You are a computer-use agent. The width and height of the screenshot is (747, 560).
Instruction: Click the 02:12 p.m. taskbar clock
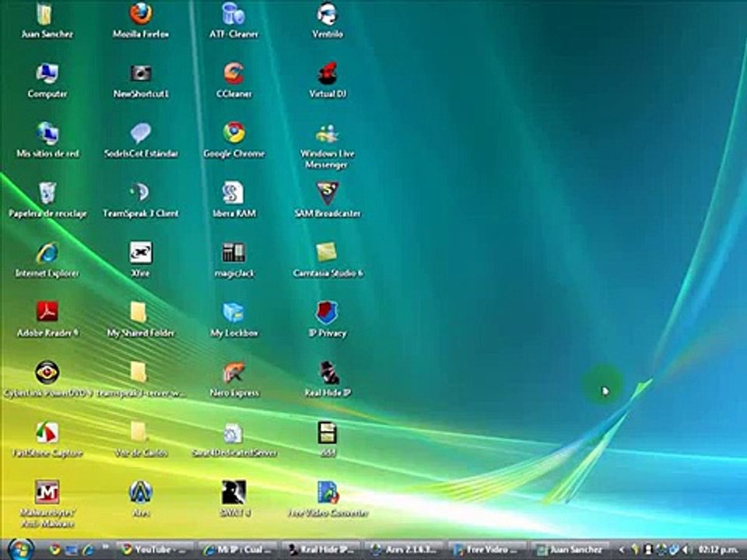717,550
